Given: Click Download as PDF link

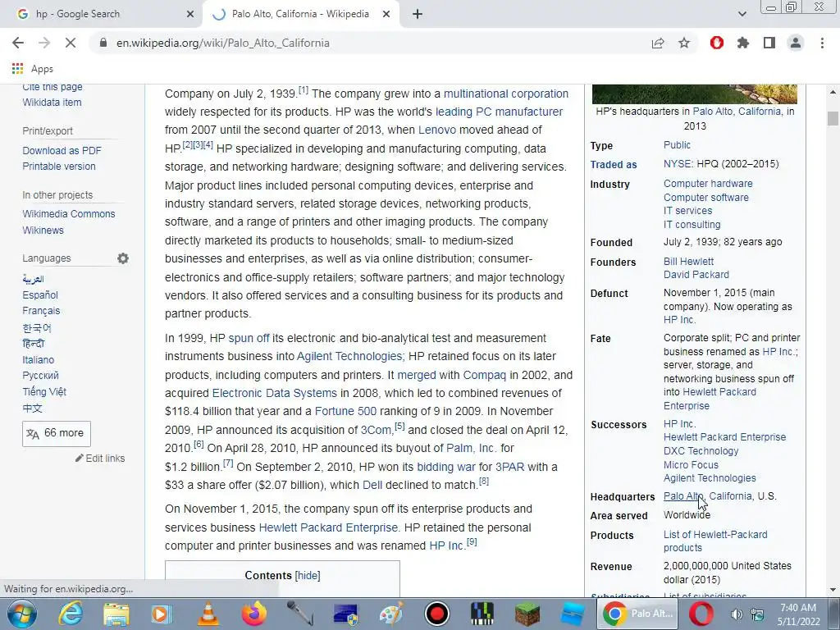Looking at the screenshot, I should 62,151.
